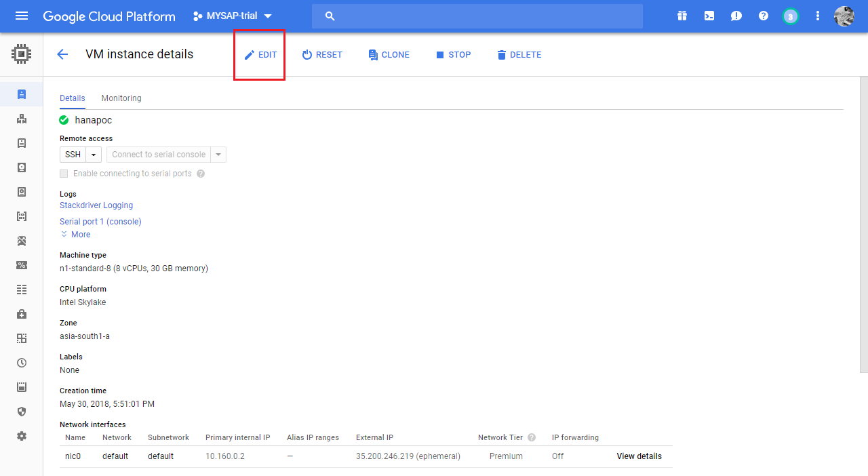Open Serial port 1 (console) link
Viewport: 868px width, 476px height.
[100, 222]
